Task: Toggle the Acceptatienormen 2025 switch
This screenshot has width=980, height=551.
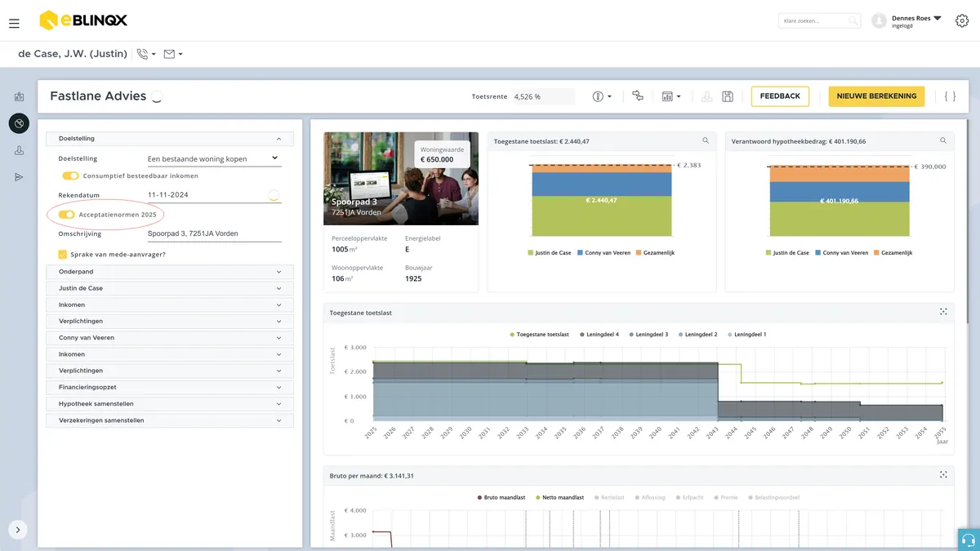Action: pyautogui.click(x=67, y=215)
